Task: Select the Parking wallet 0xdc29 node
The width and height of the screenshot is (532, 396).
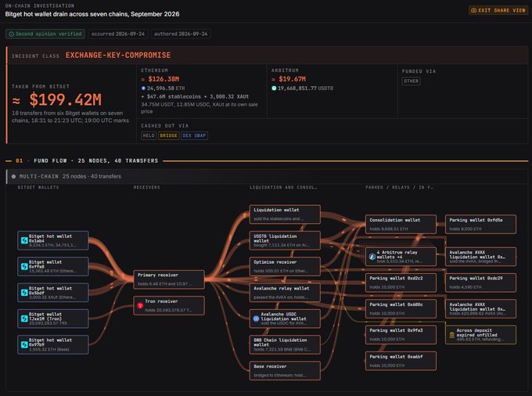Action: 481,283
